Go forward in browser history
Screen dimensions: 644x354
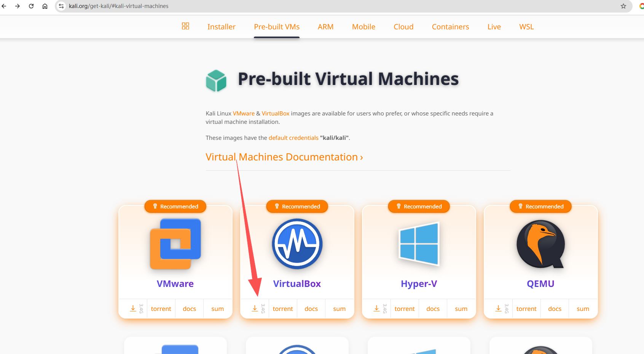coord(18,6)
